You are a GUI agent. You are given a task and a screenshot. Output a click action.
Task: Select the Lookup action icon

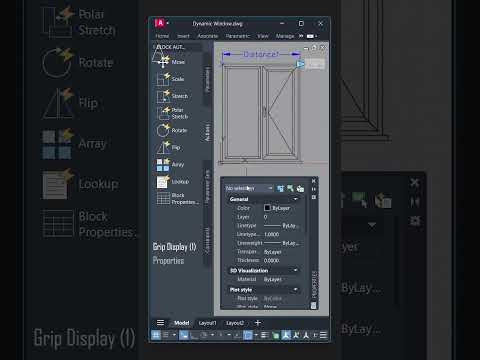163,182
